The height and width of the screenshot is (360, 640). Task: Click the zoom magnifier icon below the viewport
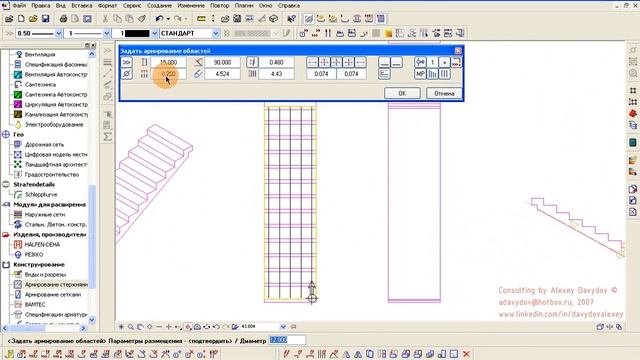(x=131, y=327)
